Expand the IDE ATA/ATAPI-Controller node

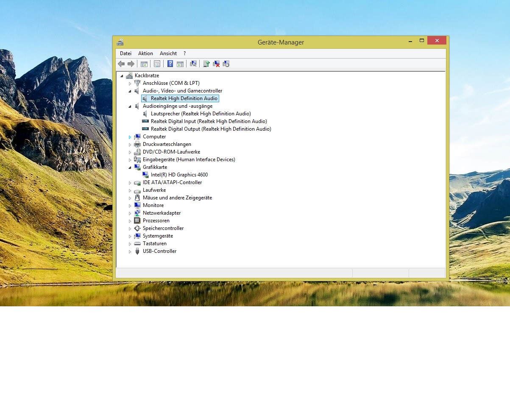pyautogui.click(x=130, y=183)
